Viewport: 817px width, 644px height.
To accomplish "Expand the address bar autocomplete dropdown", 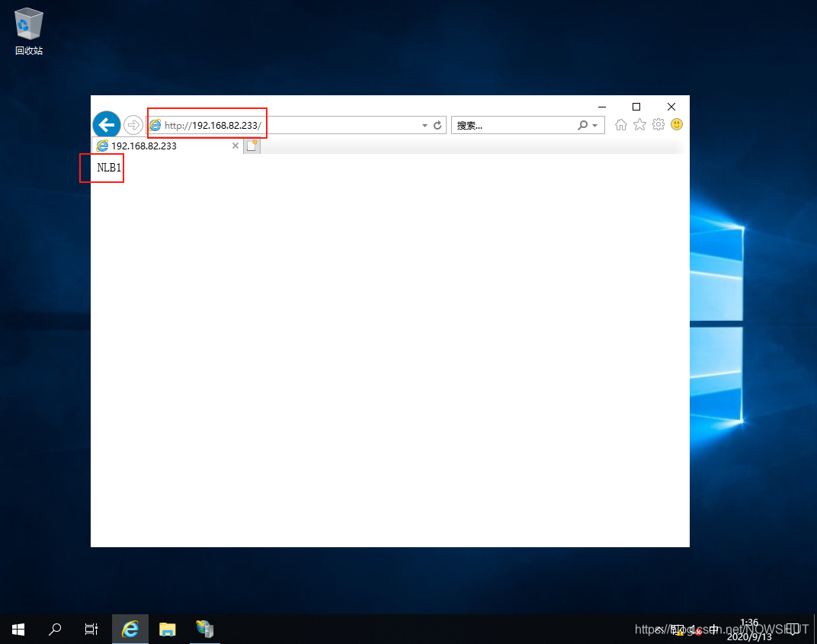I will pos(425,126).
